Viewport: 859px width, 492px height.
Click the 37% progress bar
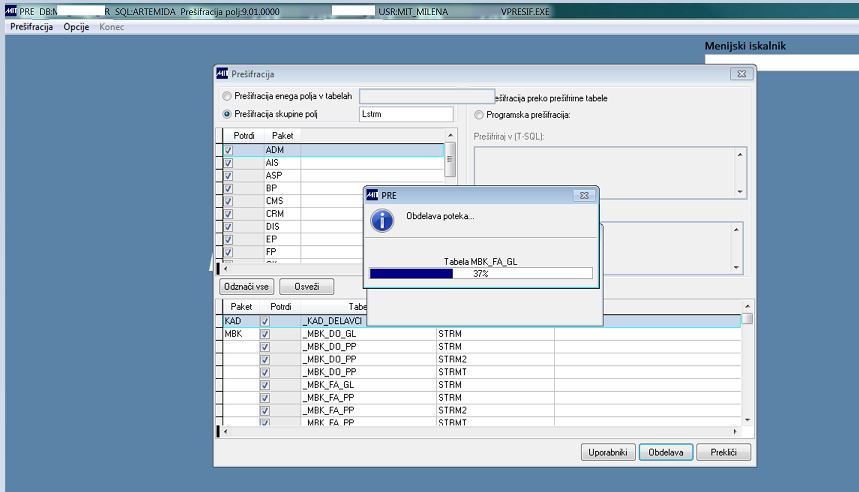(x=481, y=273)
